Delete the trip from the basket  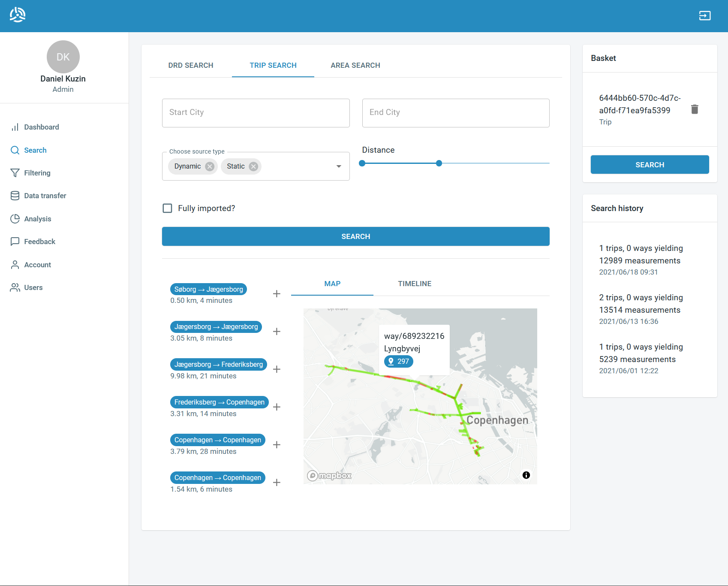pyautogui.click(x=695, y=109)
